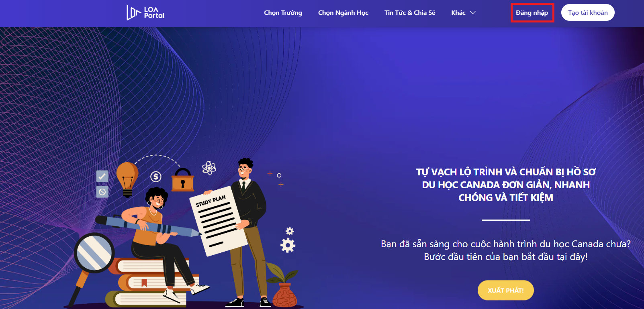
Task: Expand the Khác dropdown menu
Action: click(x=463, y=12)
